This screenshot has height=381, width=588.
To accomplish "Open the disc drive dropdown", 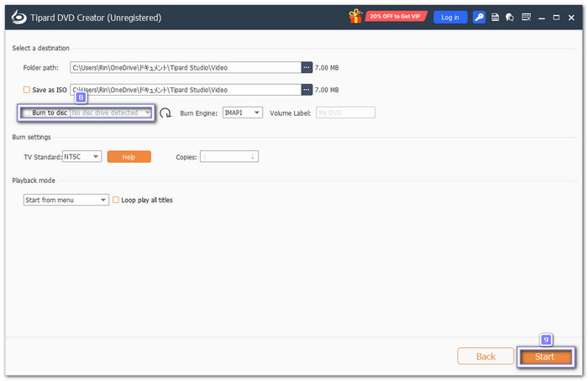I will coord(111,112).
